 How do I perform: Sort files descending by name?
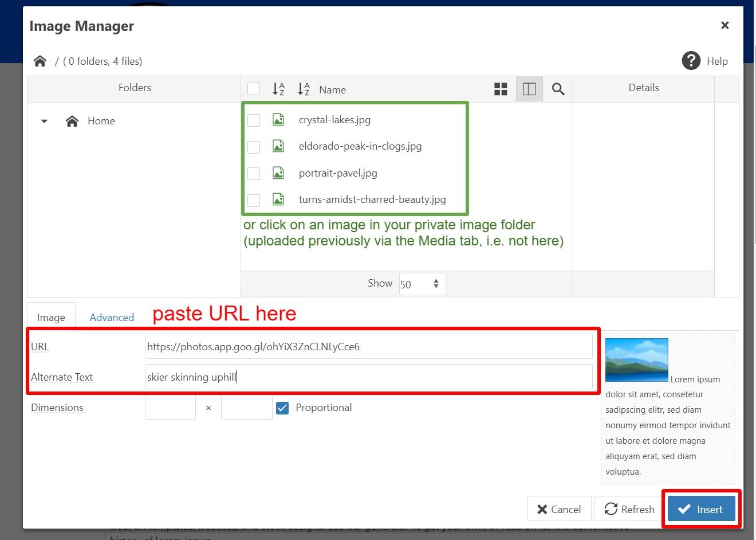point(304,89)
